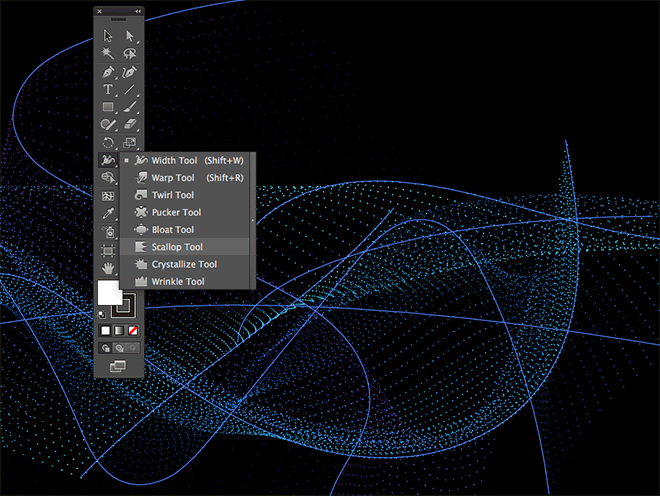Collapse the toolbar using double-arrow button

[x=138, y=11]
